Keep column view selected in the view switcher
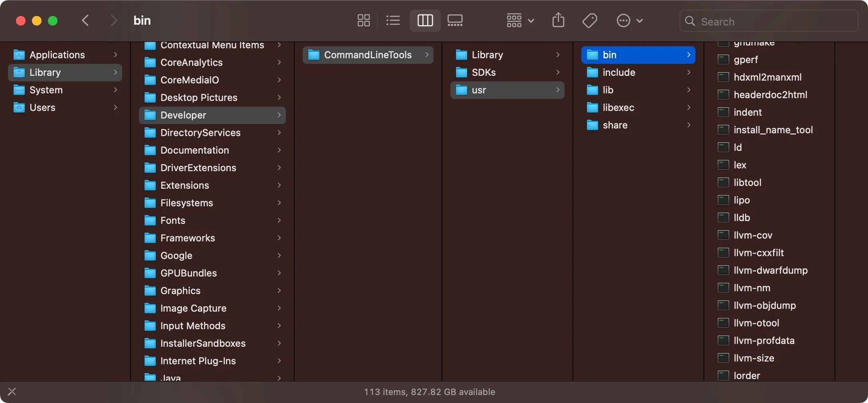868x403 pixels. pos(424,20)
